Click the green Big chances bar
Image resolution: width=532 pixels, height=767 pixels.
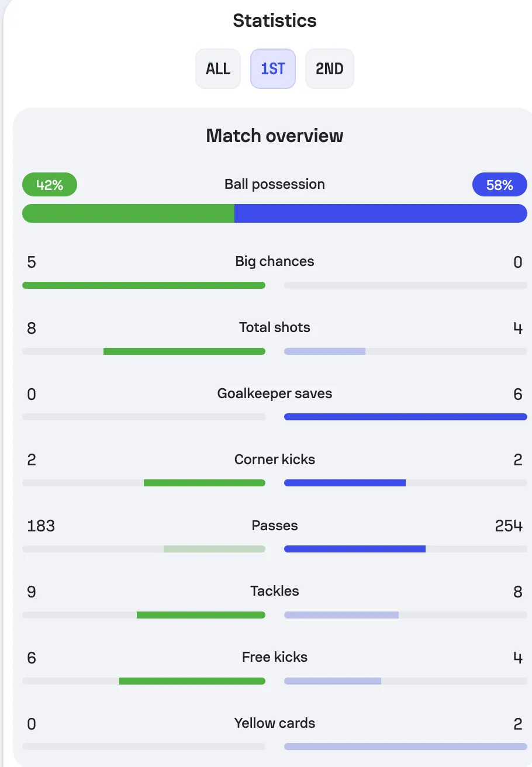[x=144, y=285]
